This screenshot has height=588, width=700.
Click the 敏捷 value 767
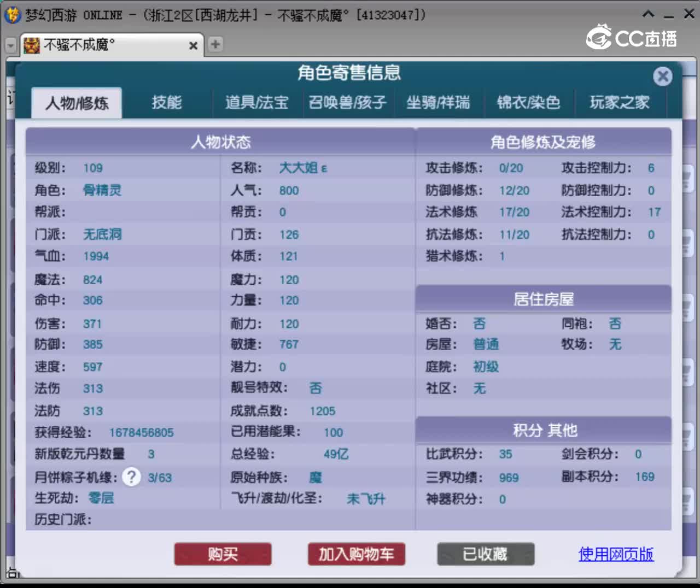coord(289,344)
